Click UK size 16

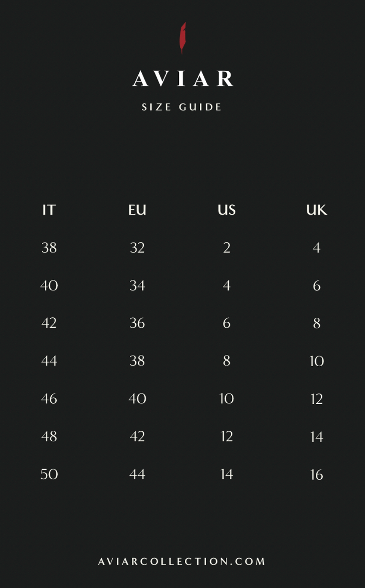316,475
